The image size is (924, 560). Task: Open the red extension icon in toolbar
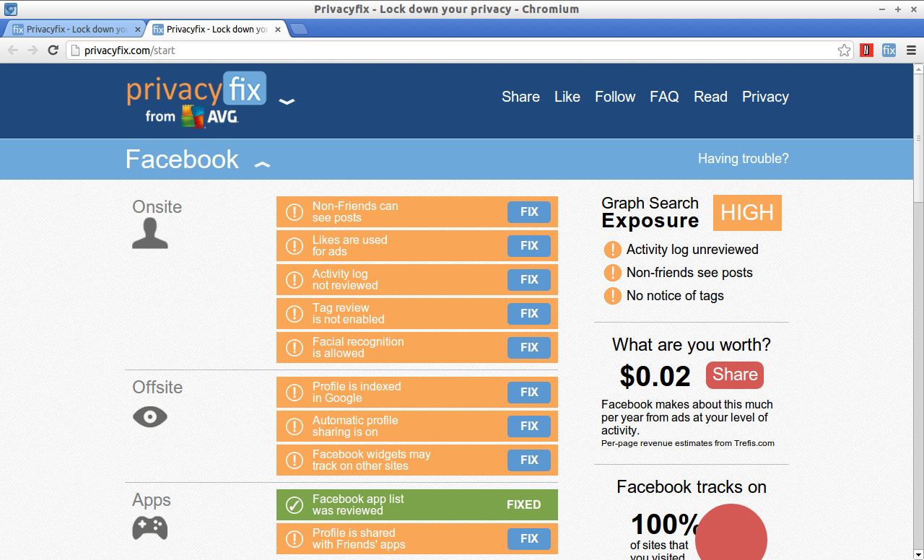(866, 50)
